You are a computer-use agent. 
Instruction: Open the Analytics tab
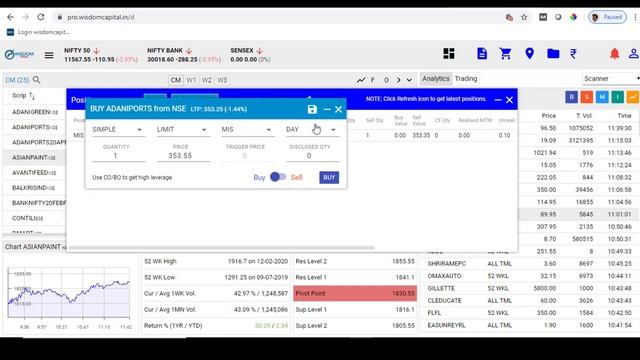(436, 78)
